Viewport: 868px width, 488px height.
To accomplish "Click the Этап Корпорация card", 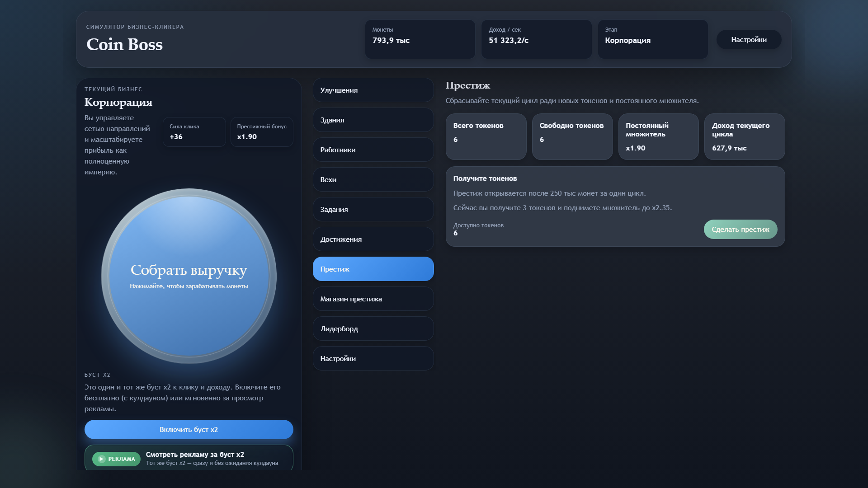I will click(652, 39).
